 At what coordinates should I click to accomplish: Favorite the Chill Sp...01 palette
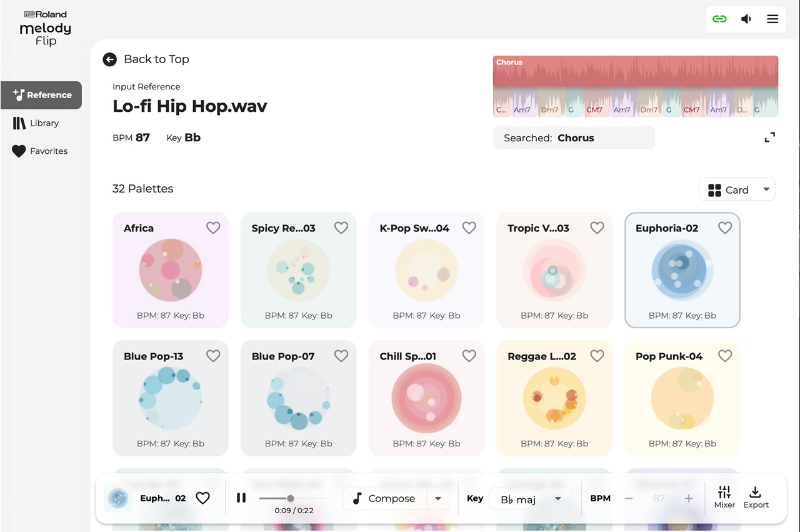point(469,356)
